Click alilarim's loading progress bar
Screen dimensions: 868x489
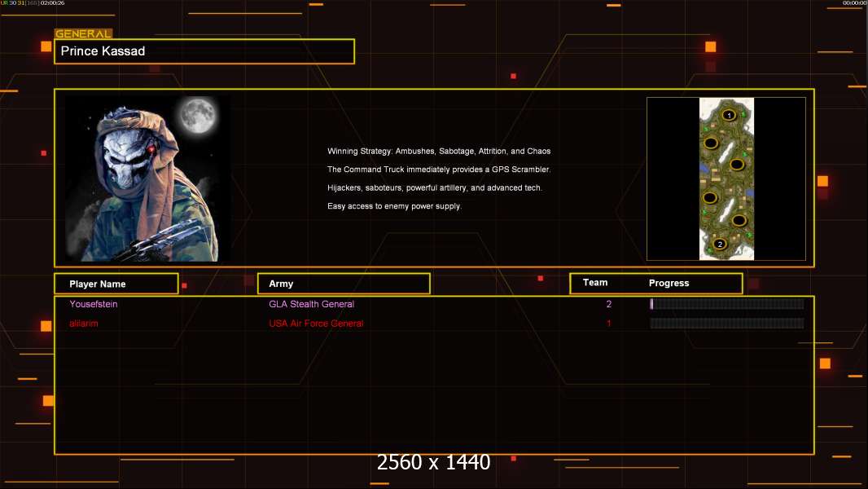(727, 324)
